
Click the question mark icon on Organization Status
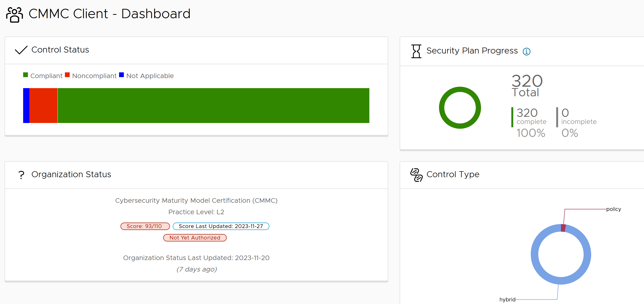tap(21, 175)
